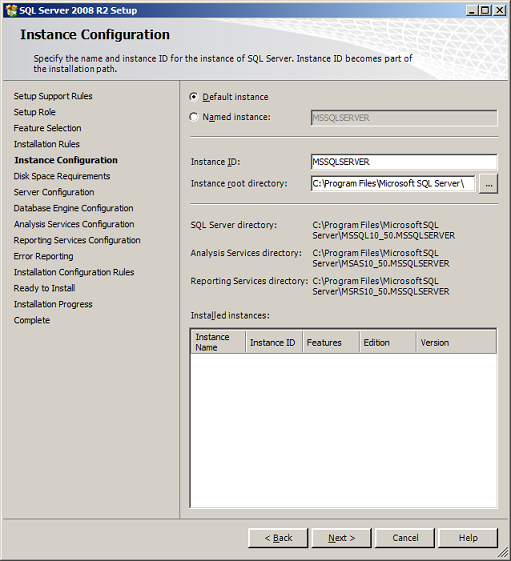Minimize the setup window
The image size is (511, 561).
click(x=472, y=10)
